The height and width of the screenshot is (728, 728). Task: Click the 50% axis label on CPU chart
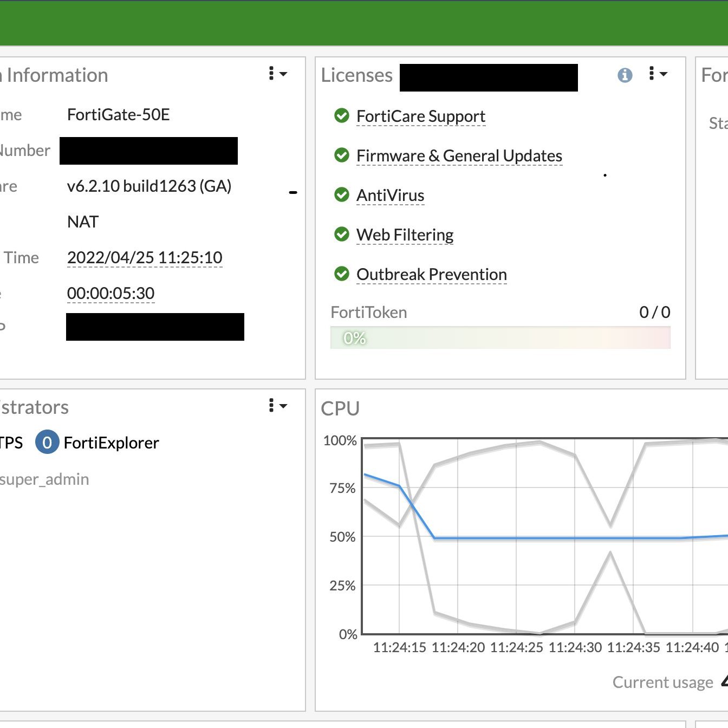[343, 537]
